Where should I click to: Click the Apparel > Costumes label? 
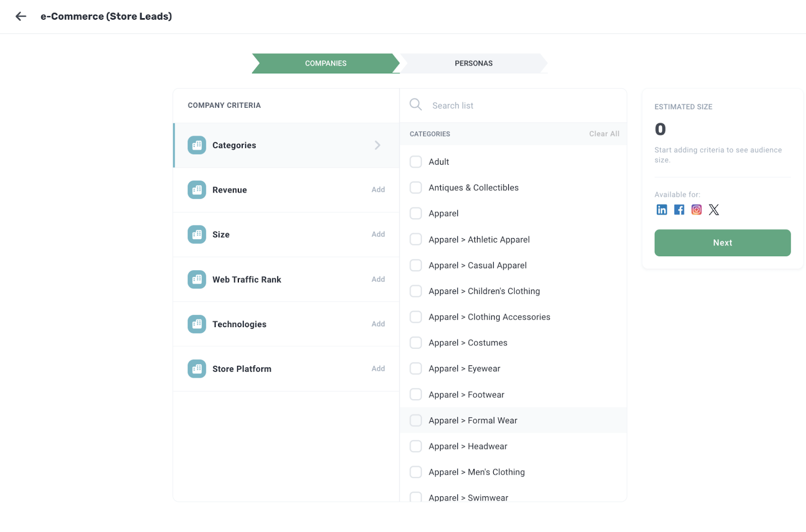tap(468, 343)
